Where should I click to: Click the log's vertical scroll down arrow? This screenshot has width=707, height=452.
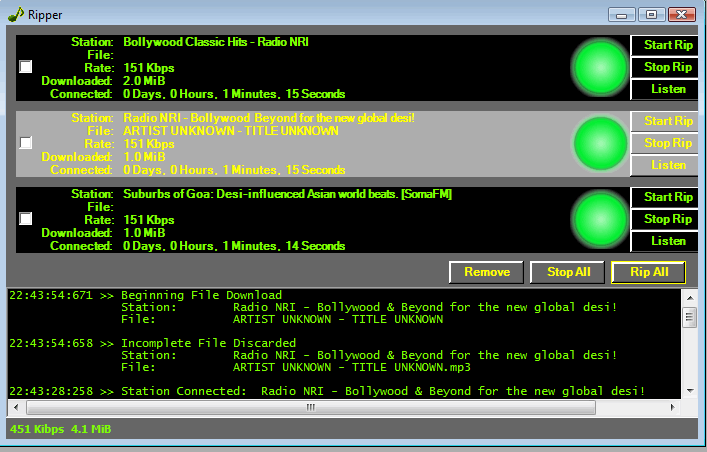690,391
